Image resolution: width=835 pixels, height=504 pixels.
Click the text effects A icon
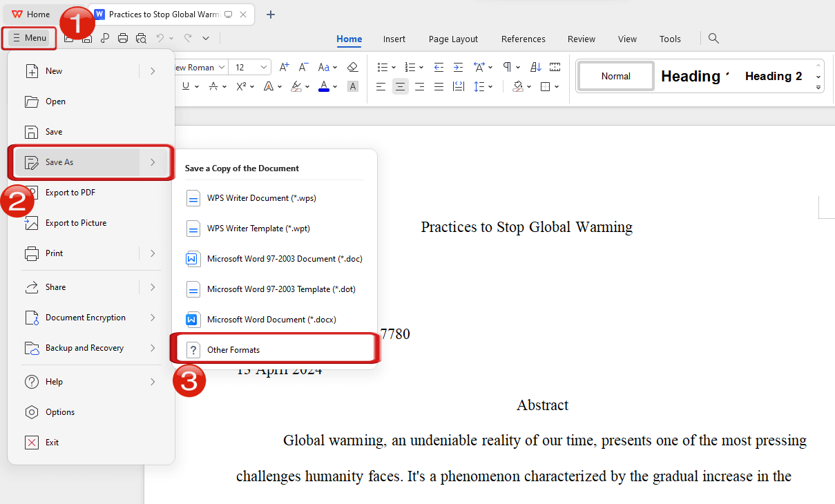[269, 86]
